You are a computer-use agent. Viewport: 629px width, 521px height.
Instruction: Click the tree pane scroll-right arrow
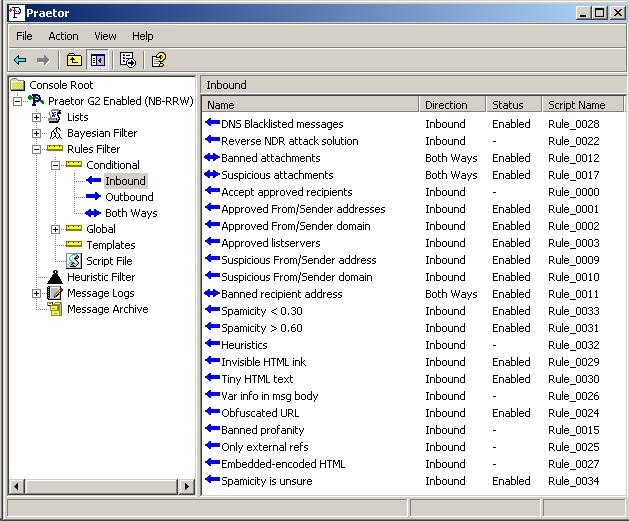tap(187, 487)
